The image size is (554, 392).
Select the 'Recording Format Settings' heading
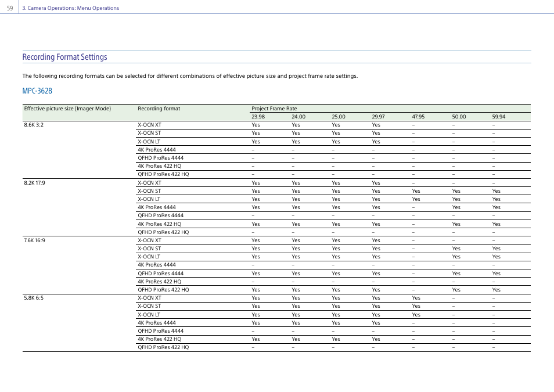(64, 57)
